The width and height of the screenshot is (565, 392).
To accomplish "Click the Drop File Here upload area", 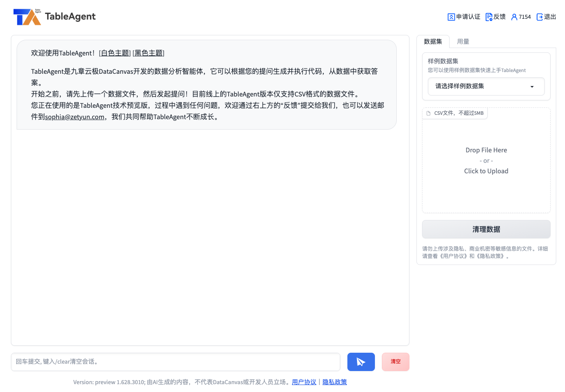I will click(486, 160).
